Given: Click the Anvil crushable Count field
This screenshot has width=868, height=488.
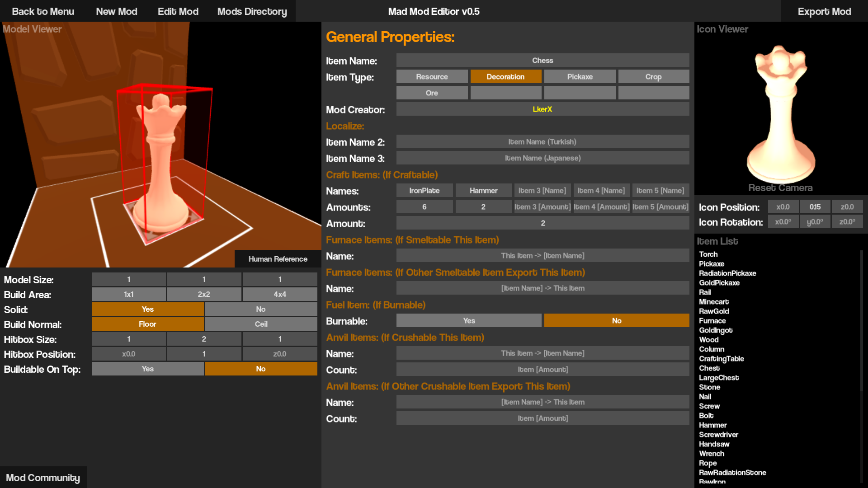Looking at the screenshot, I should 542,370.
